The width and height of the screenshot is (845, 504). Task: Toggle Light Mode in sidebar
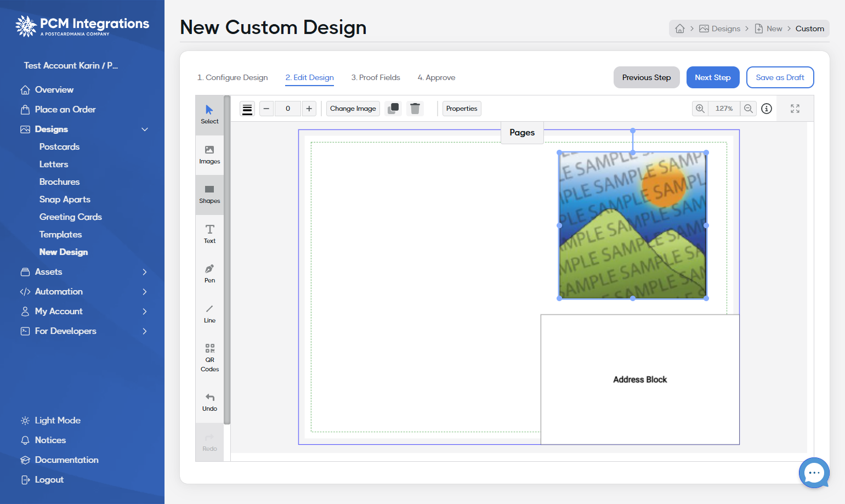[51, 421]
